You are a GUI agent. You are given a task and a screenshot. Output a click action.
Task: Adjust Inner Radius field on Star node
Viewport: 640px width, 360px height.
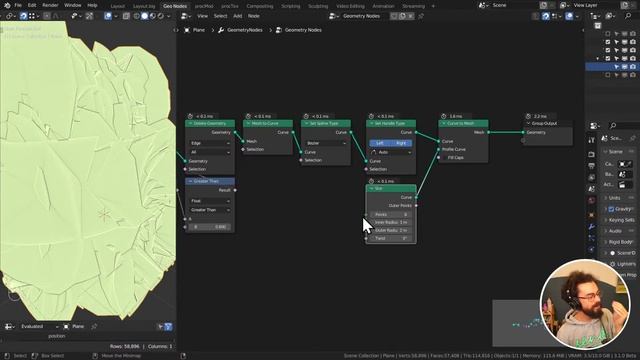[x=391, y=222]
